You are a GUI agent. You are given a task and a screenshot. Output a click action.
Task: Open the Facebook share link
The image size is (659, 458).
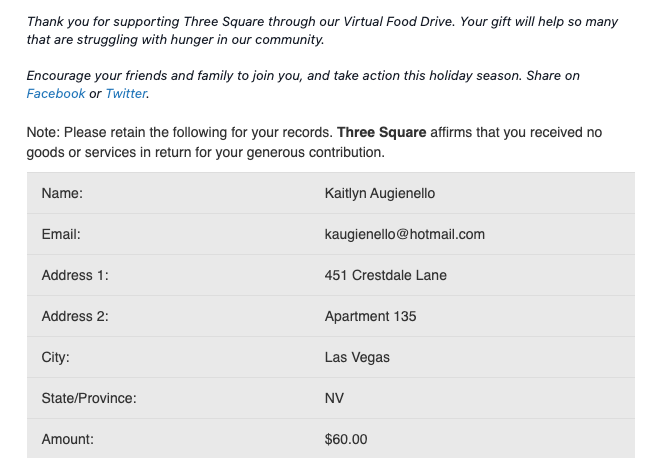56,94
